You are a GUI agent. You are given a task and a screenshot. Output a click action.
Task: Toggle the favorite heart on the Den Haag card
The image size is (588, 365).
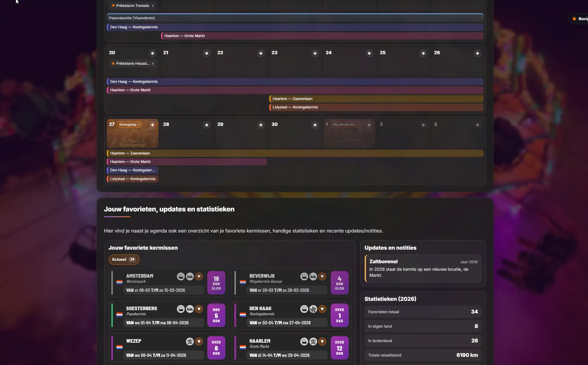tap(322, 309)
